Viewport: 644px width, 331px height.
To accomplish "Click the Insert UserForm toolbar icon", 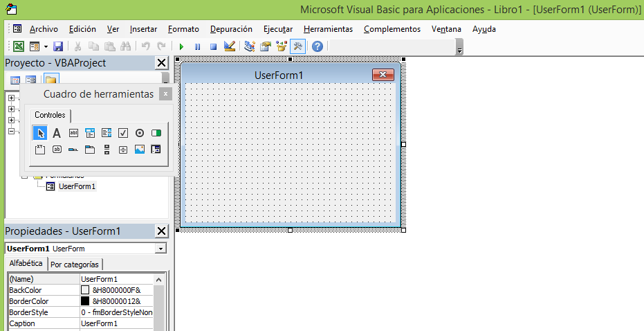I will (x=35, y=46).
